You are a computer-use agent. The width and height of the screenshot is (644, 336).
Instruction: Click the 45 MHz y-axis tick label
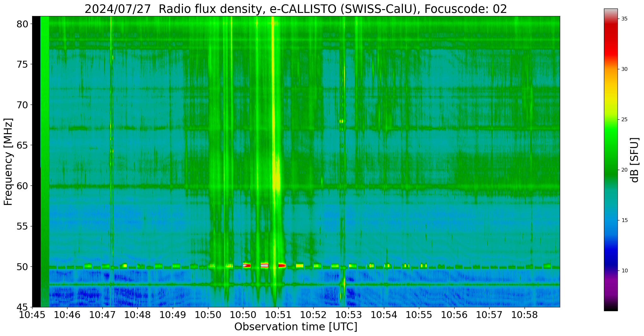[x=23, y=307]
